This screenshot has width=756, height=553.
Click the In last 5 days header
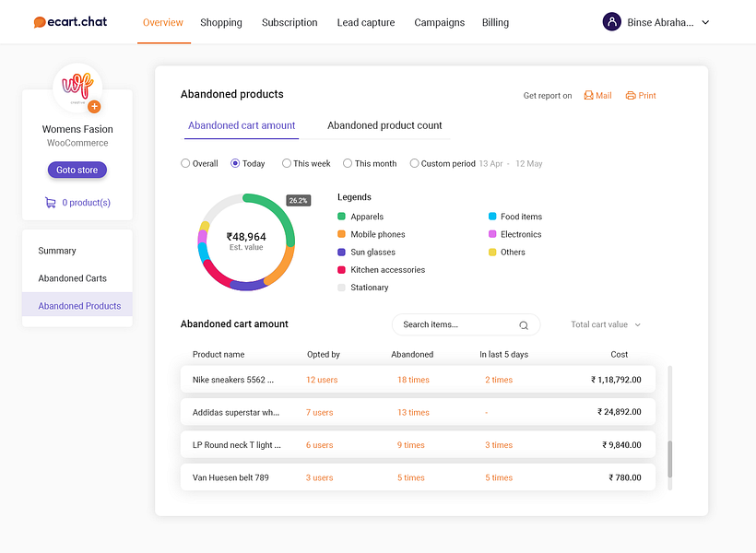tap(503, 354)
